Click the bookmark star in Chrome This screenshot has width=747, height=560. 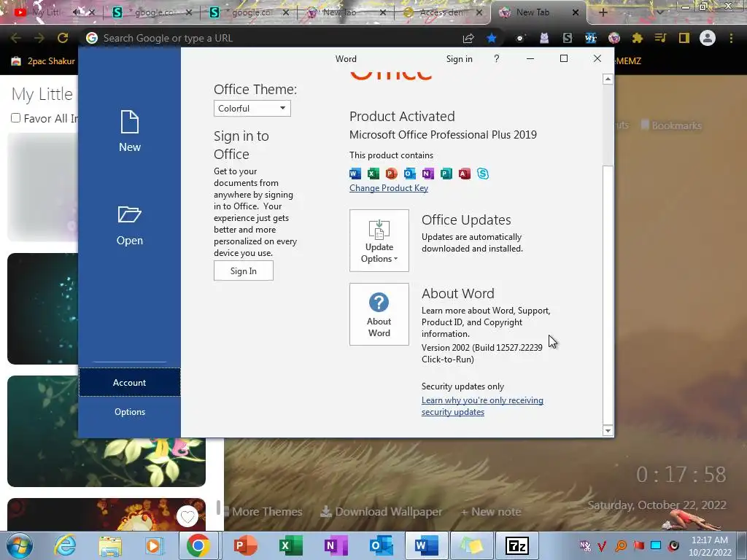492,38
